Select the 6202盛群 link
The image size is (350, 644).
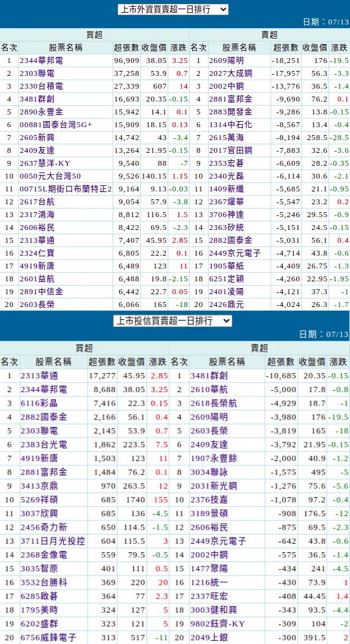(x=39, y=624)
